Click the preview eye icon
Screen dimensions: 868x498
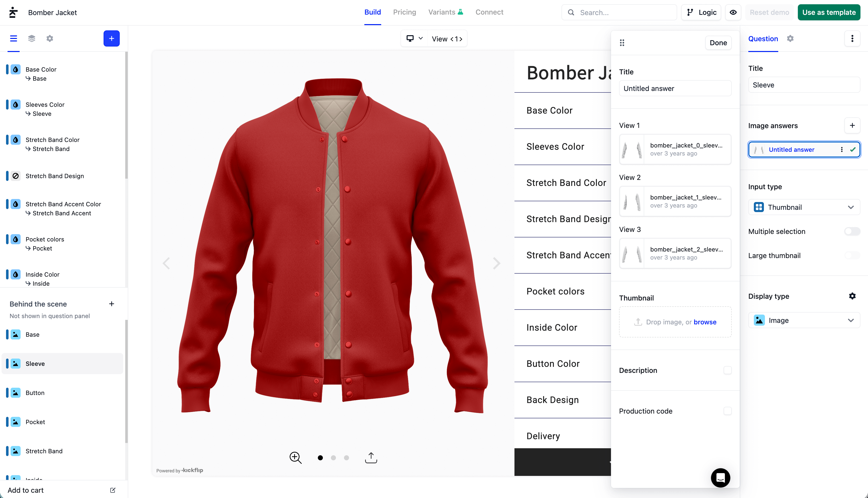coord(733,12)
